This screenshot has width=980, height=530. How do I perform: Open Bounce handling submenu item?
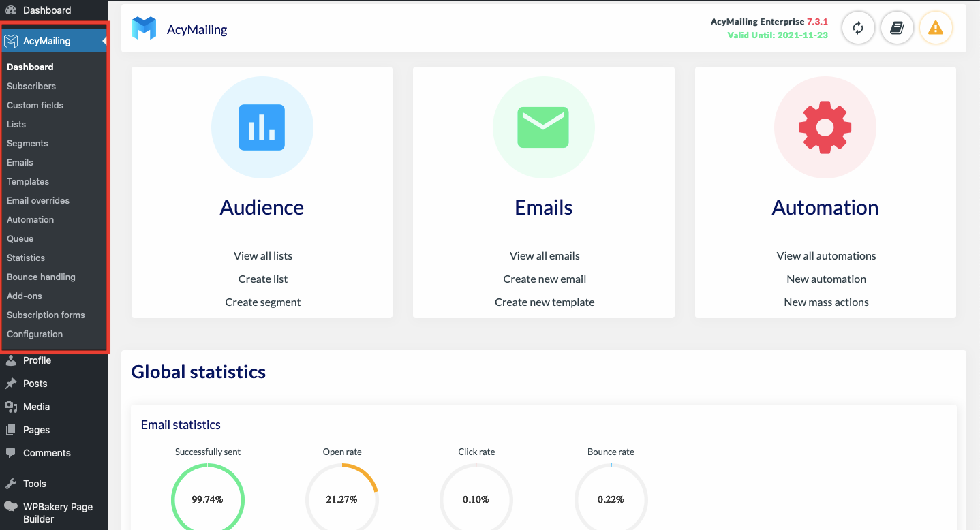(41, 277)
